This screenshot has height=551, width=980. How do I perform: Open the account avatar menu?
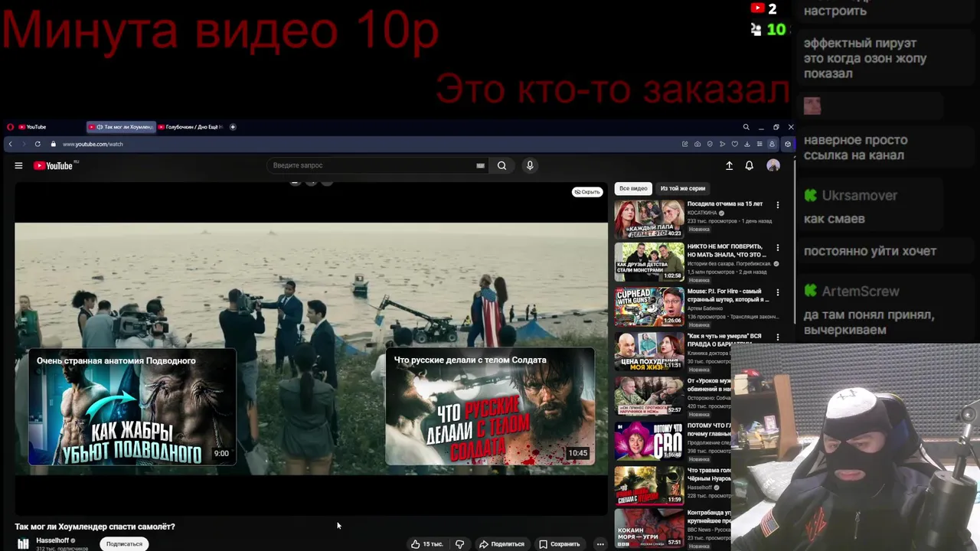coord(773,165)
